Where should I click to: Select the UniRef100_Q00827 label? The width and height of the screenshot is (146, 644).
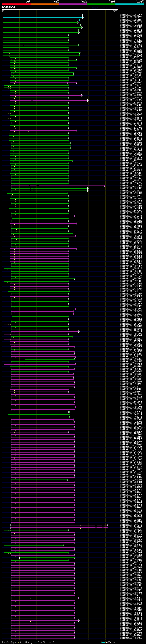point(131,625)
